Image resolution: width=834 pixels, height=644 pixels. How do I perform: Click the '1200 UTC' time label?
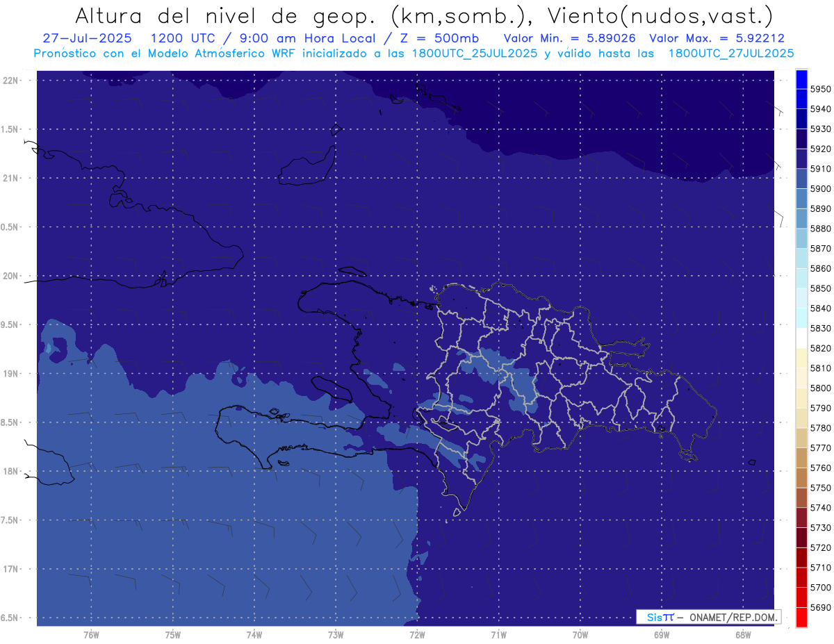184,38
